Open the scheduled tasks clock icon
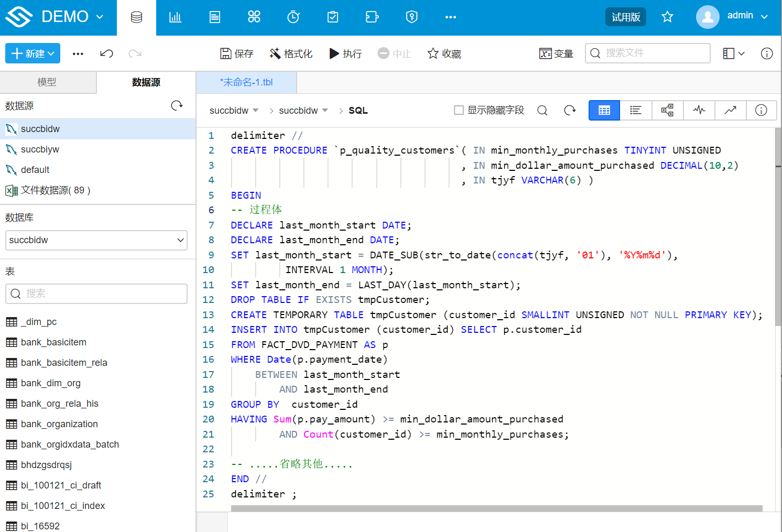This screenshot has width=782, height=532. [x=293, y=17]
